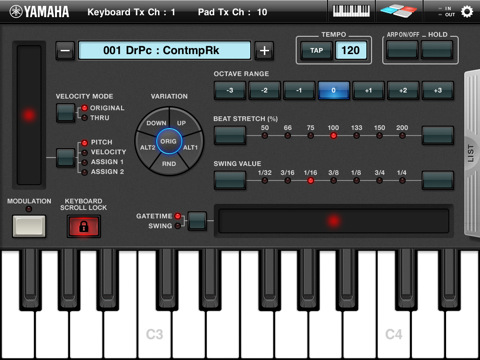The image size is (480, 360).
Task: Set octave range to +3
Action: 438,90
